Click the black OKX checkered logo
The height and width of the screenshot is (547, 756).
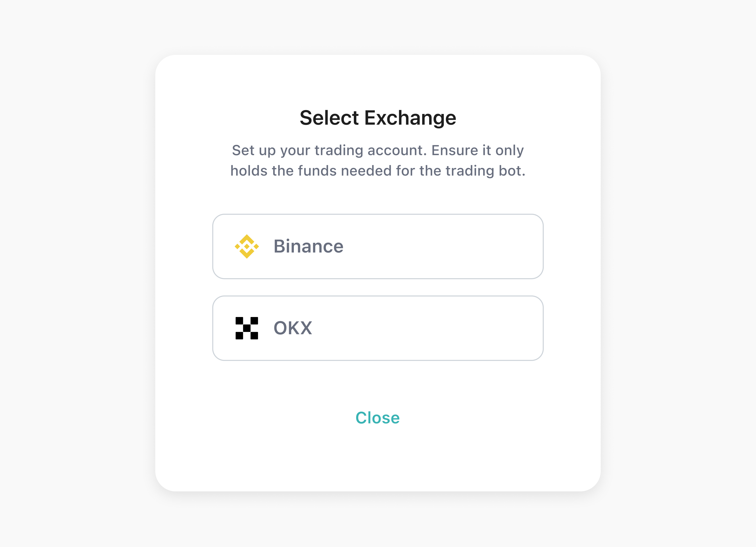(x=247, y=328)
